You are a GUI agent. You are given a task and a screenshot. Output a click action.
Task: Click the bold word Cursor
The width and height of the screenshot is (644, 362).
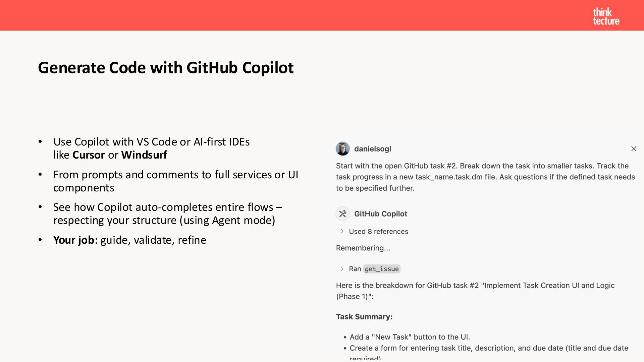tap(89, 155)
